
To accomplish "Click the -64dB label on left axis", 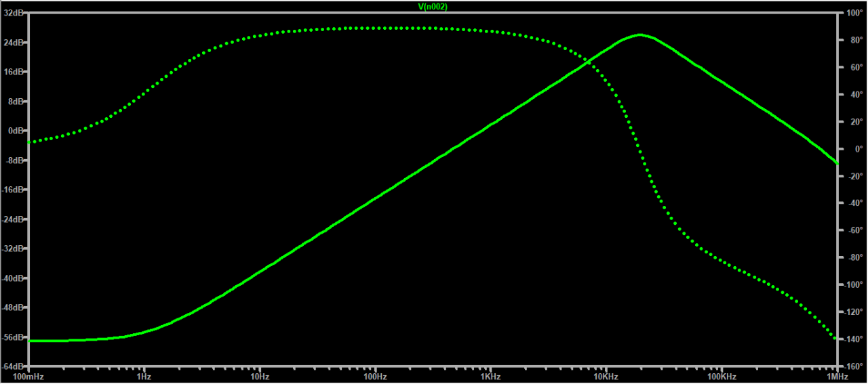I will (14, 366).
